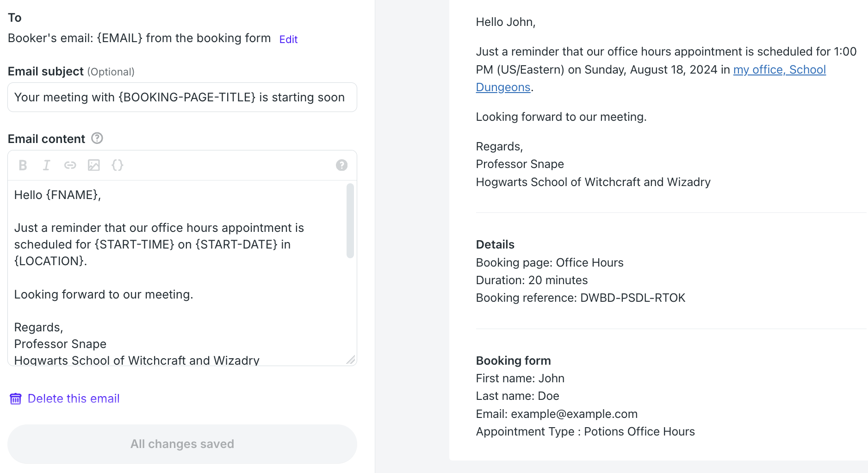Click 'Appointment Type : Potions Office Hours'

tap(585, 431)
